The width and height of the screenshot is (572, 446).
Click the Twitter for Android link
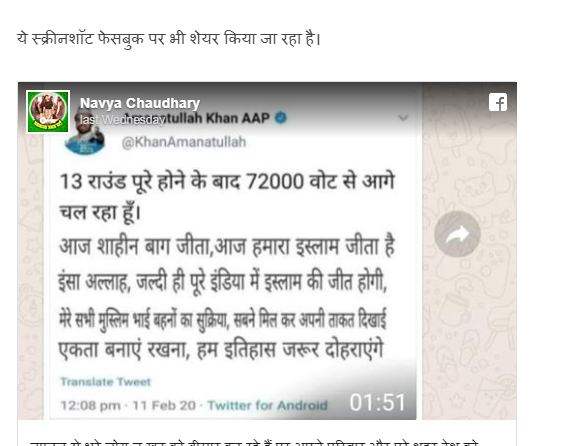tap(267, 405)
